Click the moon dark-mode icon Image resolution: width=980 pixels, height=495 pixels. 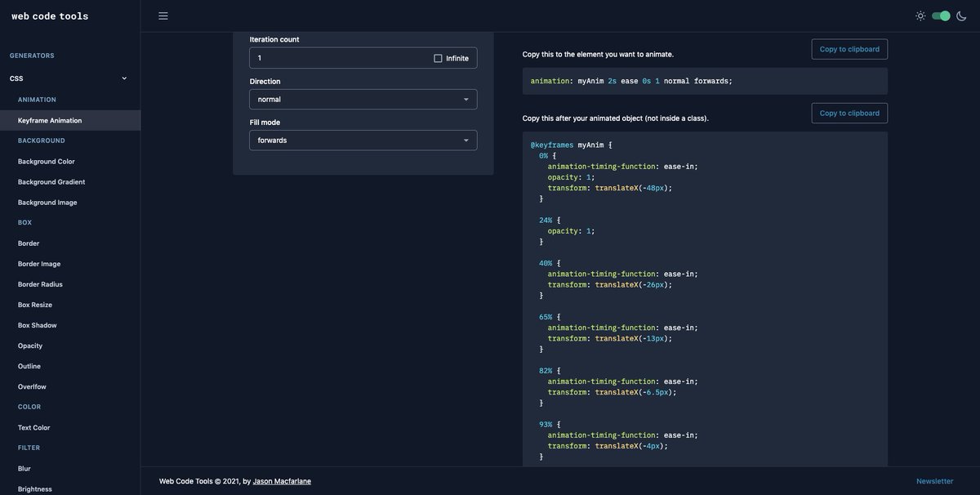click(961, 16)
